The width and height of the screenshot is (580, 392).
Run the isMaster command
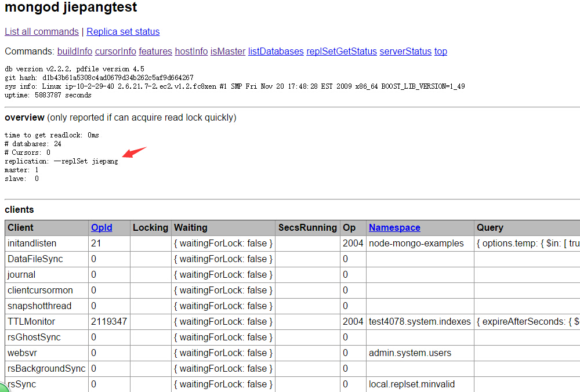(228, 52)
